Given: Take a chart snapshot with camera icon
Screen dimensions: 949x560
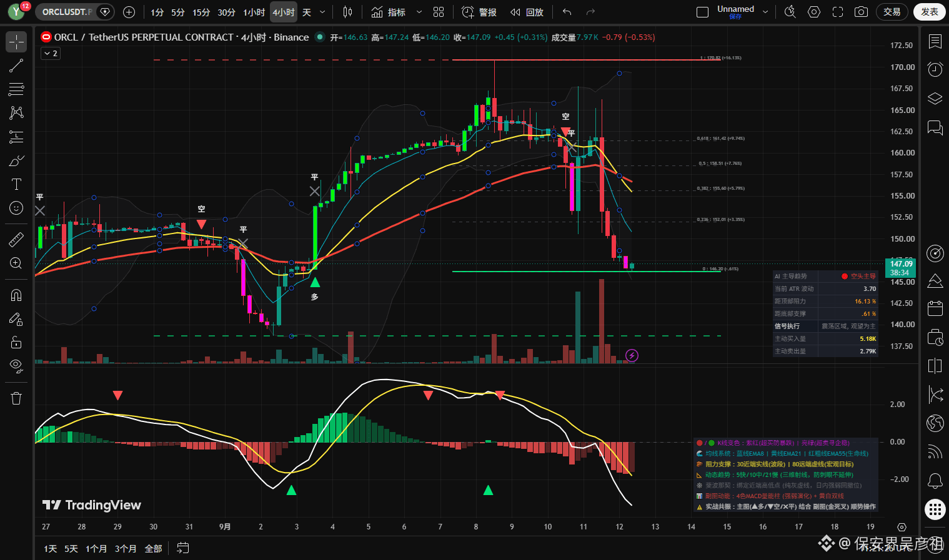Looking at the screenshot, I should 861,12.
